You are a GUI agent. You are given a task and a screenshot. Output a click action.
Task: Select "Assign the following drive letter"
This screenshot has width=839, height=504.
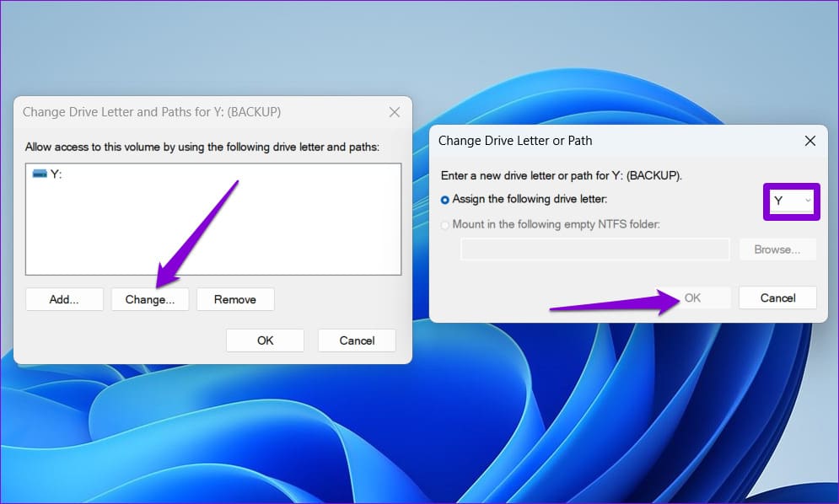(x=447, y=199)
